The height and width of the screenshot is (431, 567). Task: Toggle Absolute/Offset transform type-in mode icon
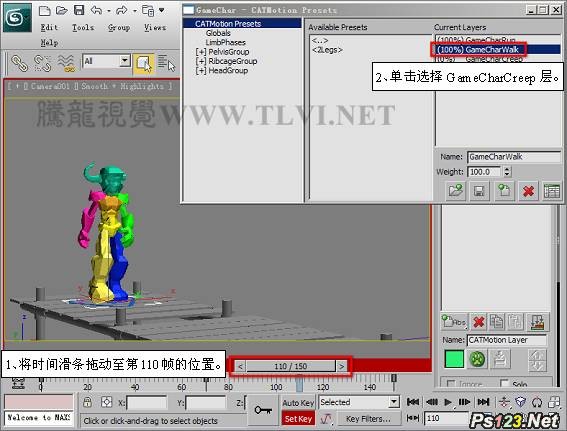coord(106,402)
